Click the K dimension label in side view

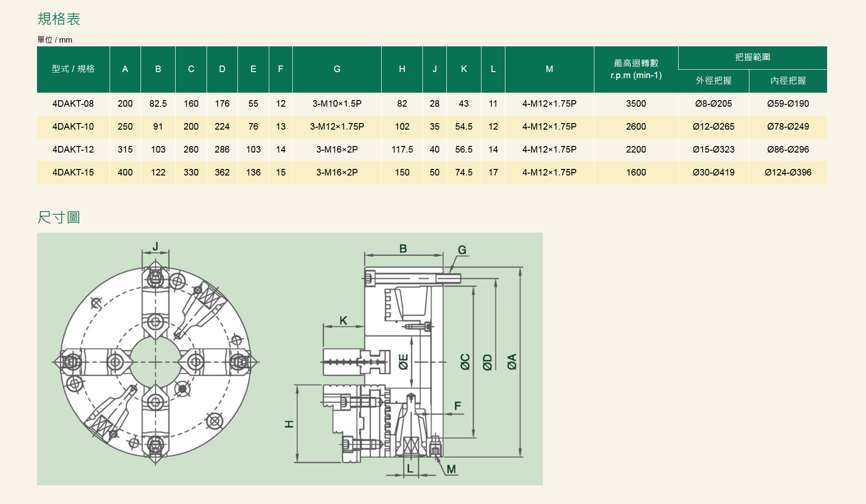[x=343, y=321]
